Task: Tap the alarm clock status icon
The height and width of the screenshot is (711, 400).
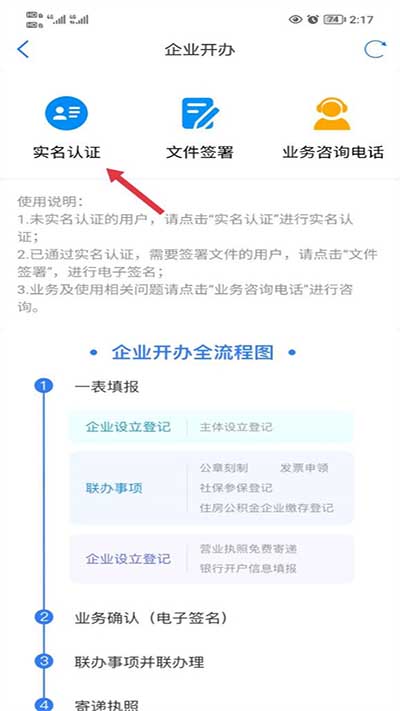Action: [x=312, y=19]
